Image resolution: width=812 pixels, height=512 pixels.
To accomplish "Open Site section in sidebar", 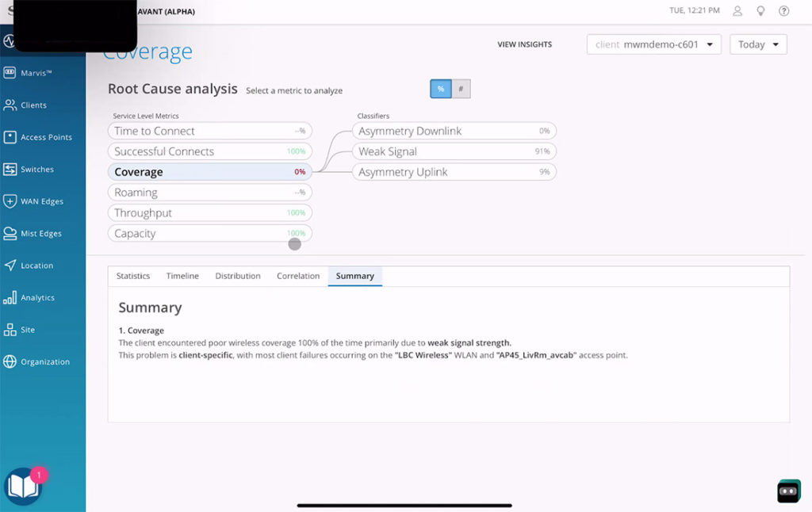I will click(19, 330).
